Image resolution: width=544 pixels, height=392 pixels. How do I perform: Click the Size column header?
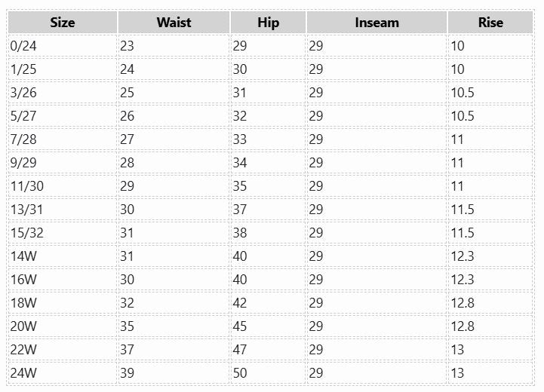click(x=63, y=23)
